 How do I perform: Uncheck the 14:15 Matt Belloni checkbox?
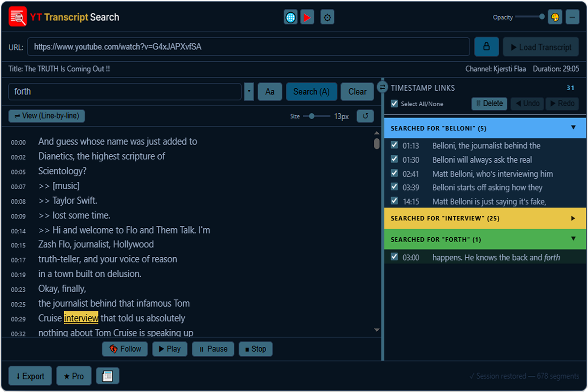click(x=394, y=201)
